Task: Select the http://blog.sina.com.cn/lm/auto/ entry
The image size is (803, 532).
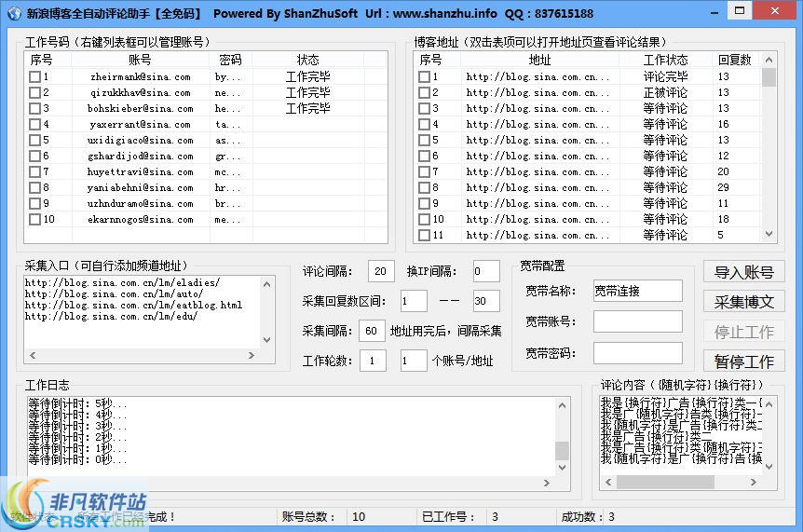Action: coord(114,293)
